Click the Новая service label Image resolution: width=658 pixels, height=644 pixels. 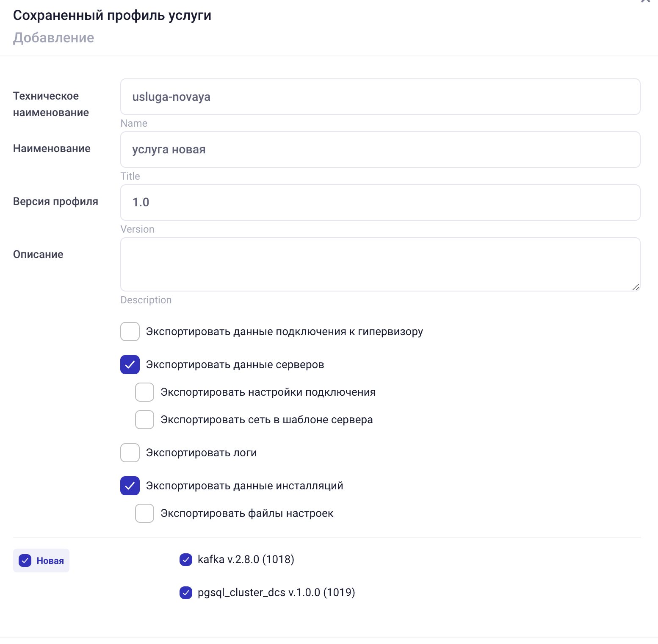50,561
